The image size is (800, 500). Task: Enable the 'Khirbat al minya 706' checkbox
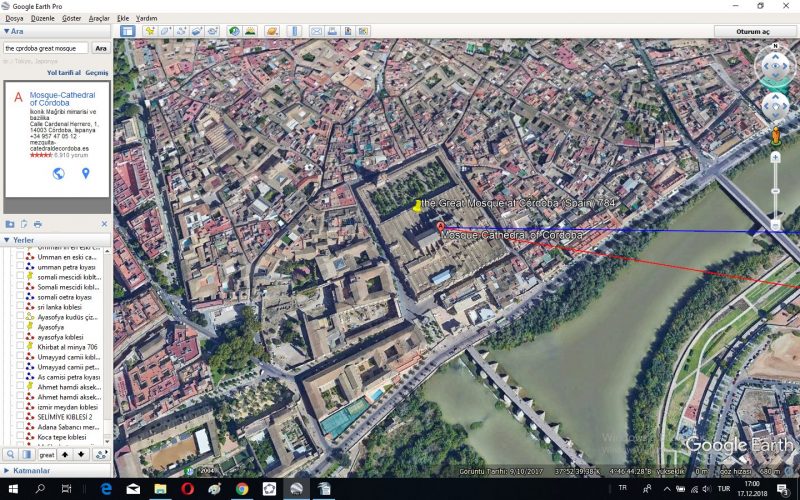click(x=20, y=346)
